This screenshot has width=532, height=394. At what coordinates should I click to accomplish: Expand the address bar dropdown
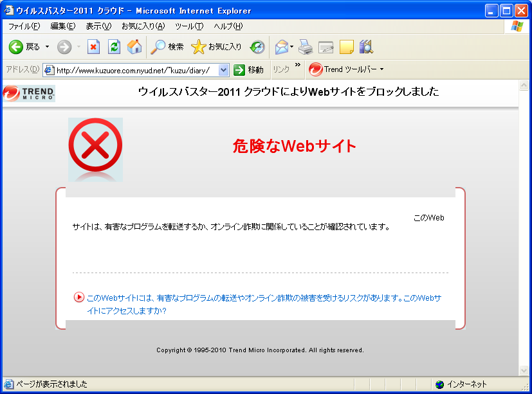click(223, 70)
